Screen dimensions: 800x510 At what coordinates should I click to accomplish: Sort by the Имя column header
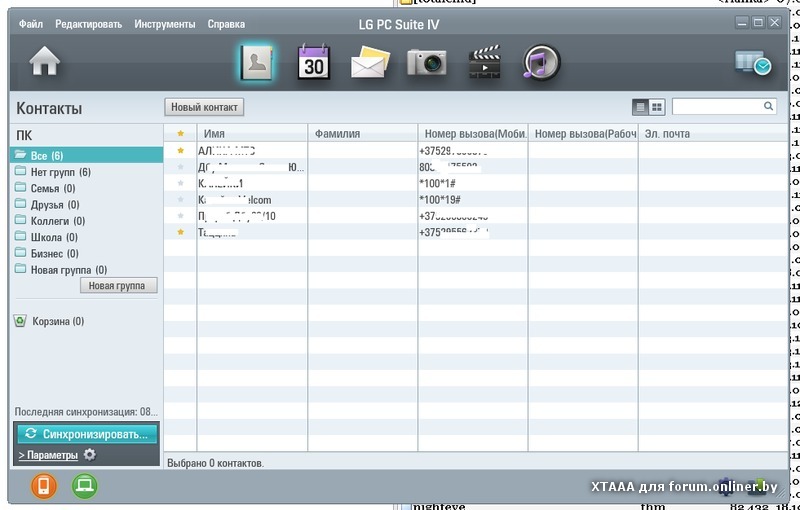click(253, 134)
